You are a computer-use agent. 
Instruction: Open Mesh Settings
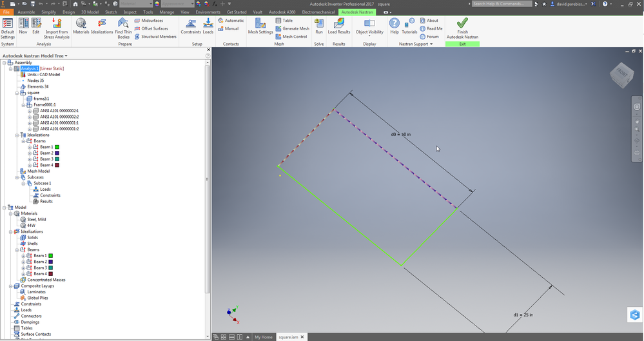(x=260, y=26)
